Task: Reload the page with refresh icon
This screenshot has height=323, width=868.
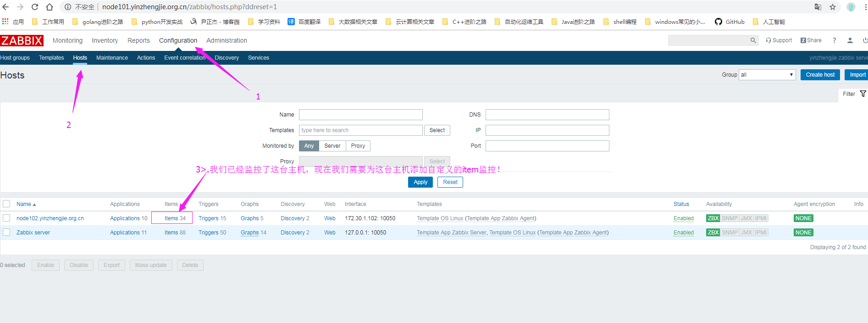Action: point(35,7)
